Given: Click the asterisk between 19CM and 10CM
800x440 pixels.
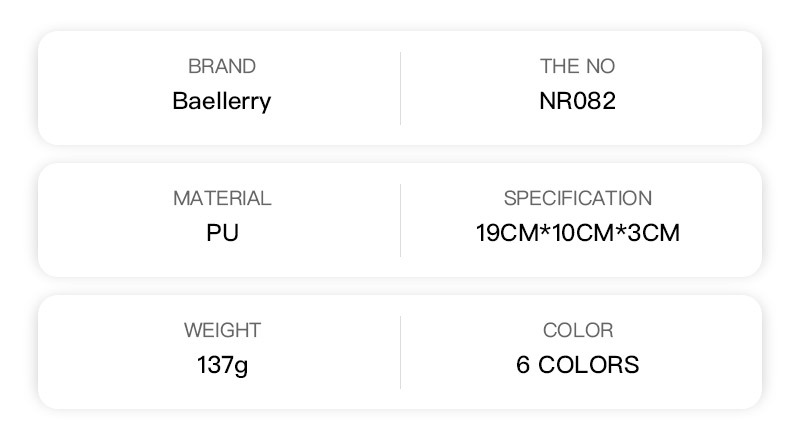Looking at the screenshot, I should [x=545, y=230].
